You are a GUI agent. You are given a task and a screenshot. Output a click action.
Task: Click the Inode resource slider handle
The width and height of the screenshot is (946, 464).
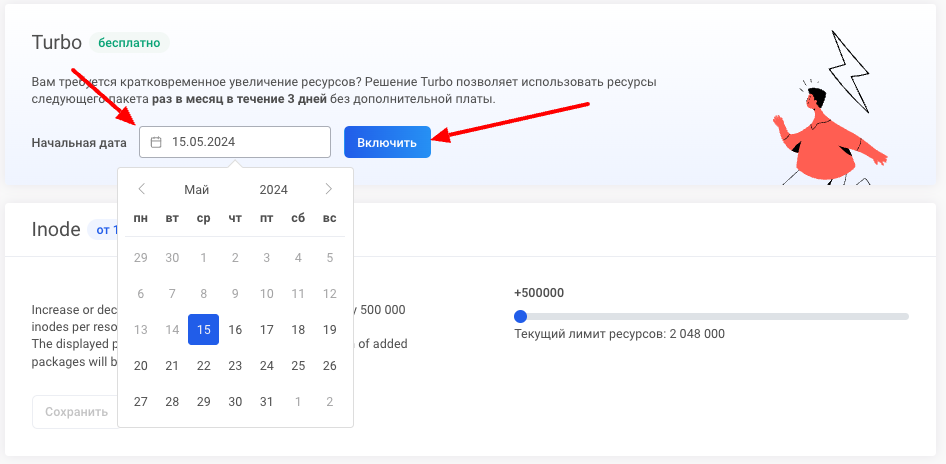tap(520, 316)
